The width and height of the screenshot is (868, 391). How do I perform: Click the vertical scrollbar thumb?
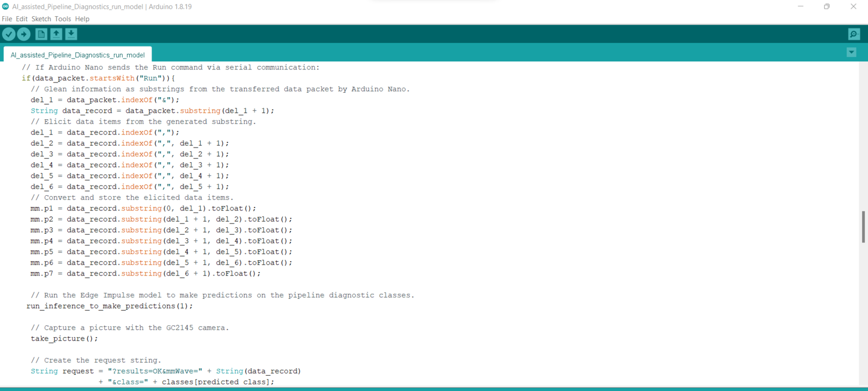[x=863, y=227]
